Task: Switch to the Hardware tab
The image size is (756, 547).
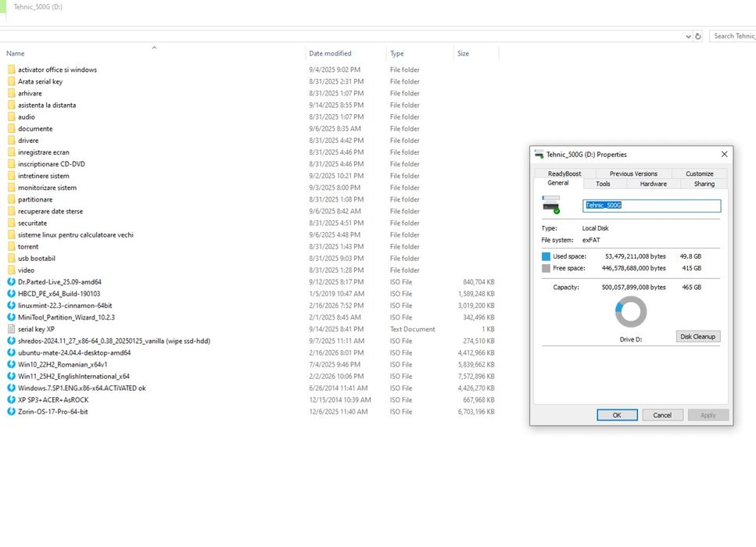Action: click(x=654, y=184)
